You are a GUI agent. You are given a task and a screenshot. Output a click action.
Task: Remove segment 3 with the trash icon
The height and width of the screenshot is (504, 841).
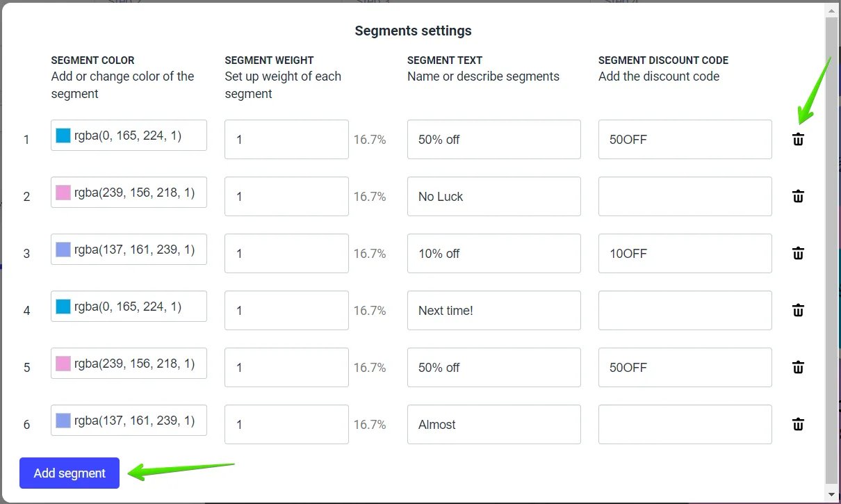pos(798,253)
